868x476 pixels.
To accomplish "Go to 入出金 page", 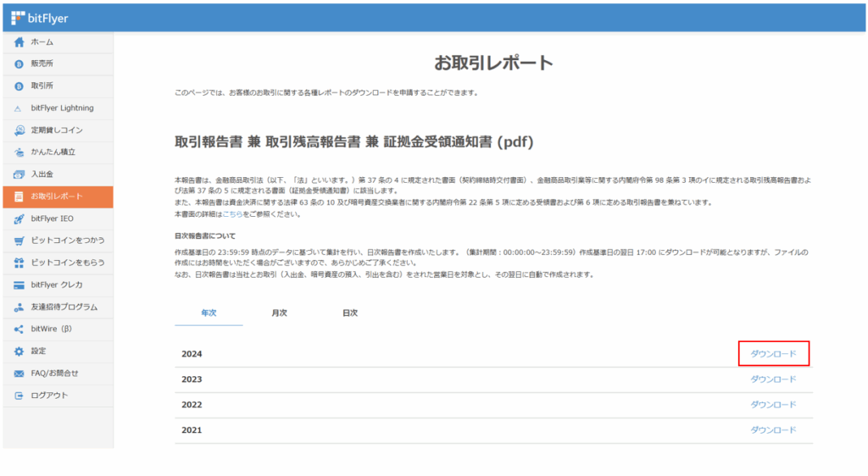I will pos(58,174).
